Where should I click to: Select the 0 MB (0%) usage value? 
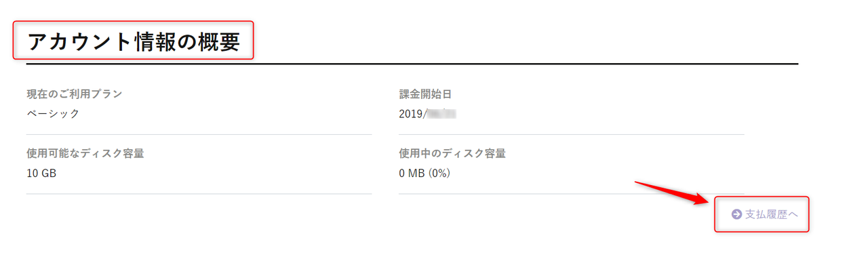click(425, 173)
